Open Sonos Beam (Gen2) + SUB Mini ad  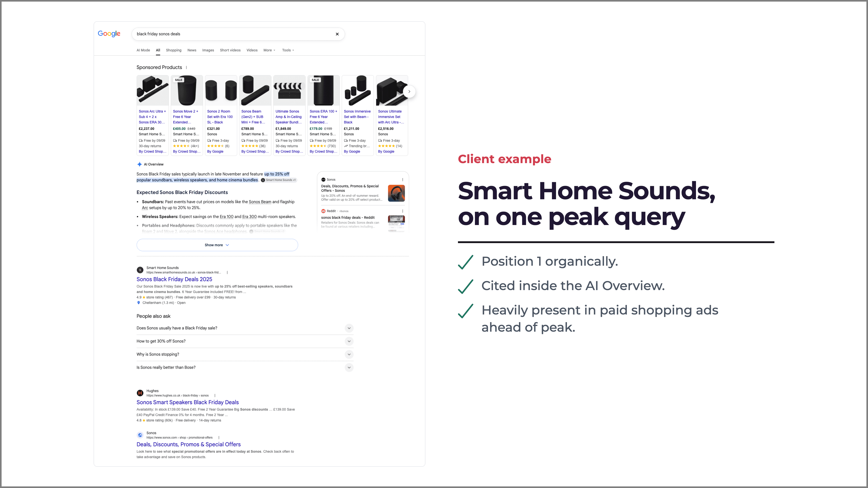pos(253,117)
